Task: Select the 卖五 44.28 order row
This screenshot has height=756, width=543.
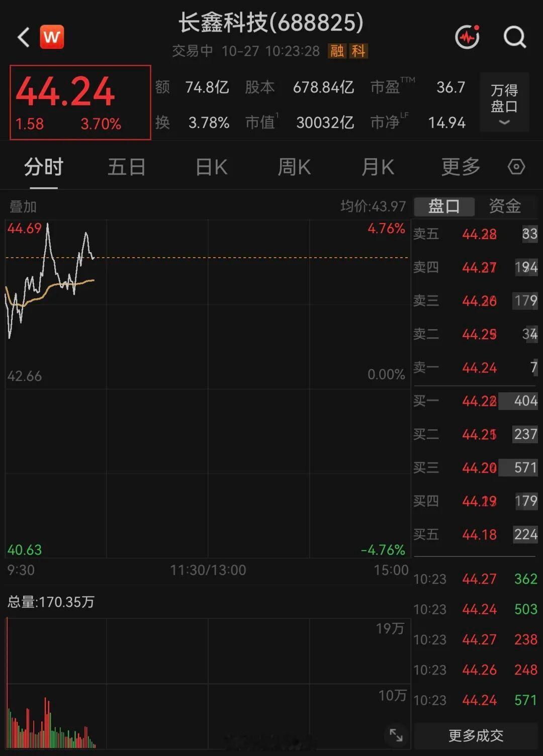Action: [476, 234]
